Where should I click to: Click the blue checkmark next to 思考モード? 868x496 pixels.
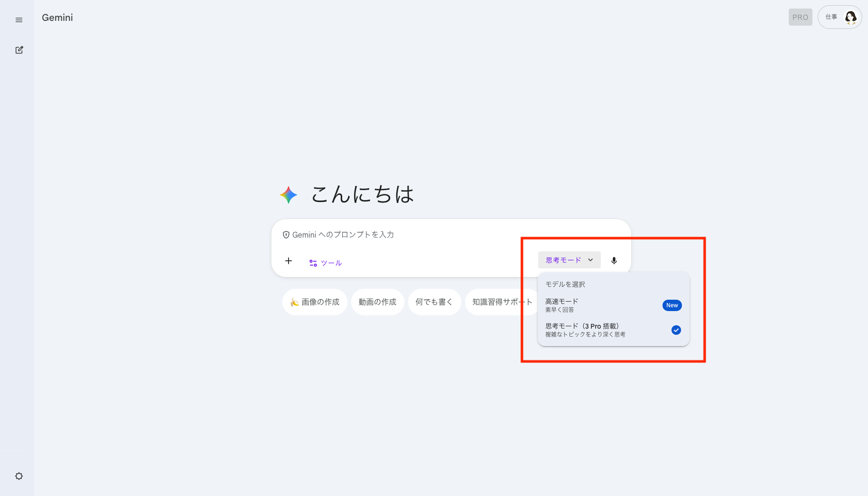tap(676, 330)
